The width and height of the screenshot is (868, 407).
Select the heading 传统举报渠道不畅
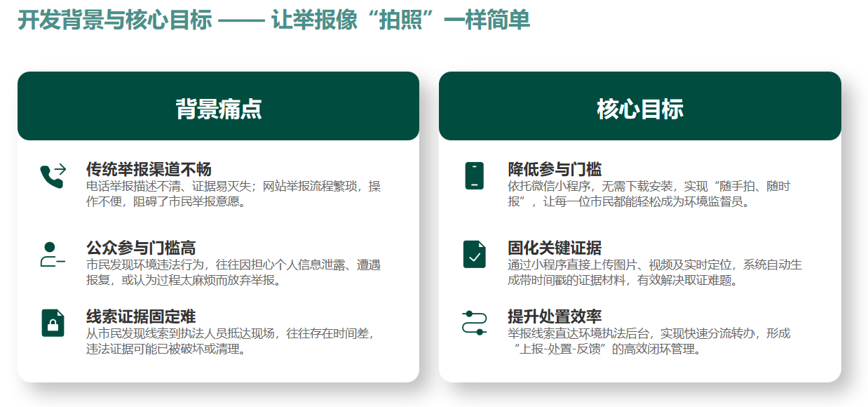149,169
